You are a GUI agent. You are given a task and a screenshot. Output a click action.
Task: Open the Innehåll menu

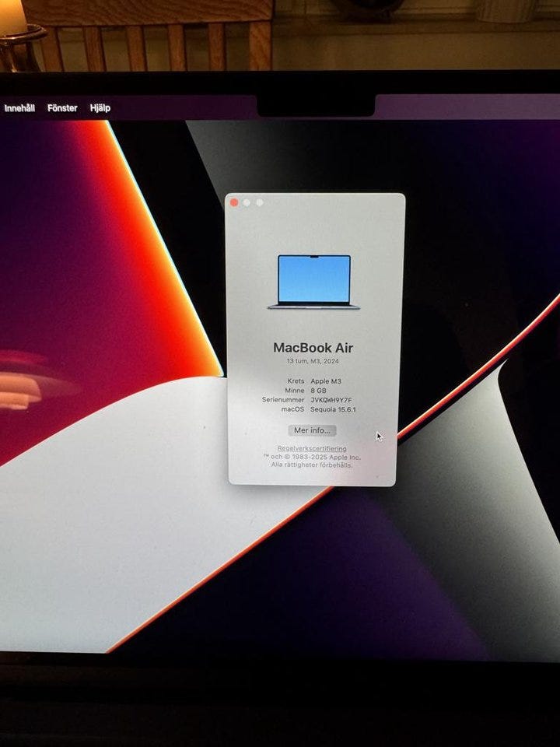coord(19,108)
